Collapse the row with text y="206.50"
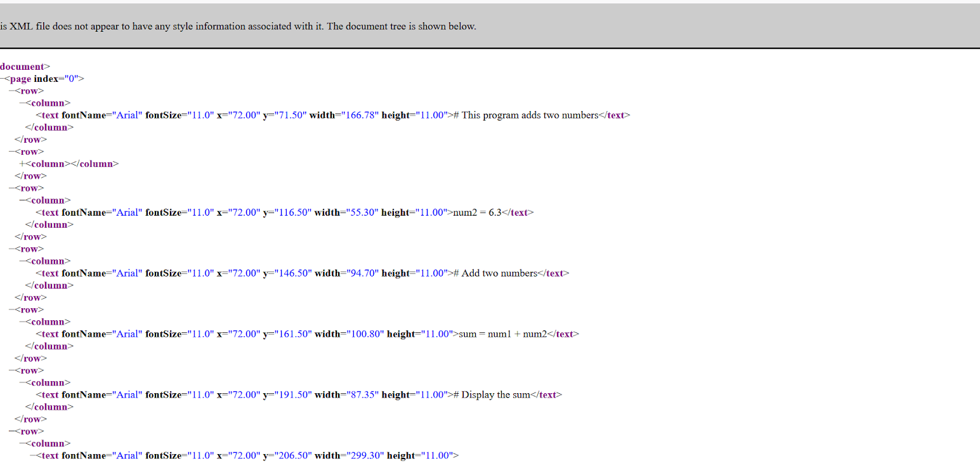The width and height of the screenshot is (980, 463). (x=12, y=431)
